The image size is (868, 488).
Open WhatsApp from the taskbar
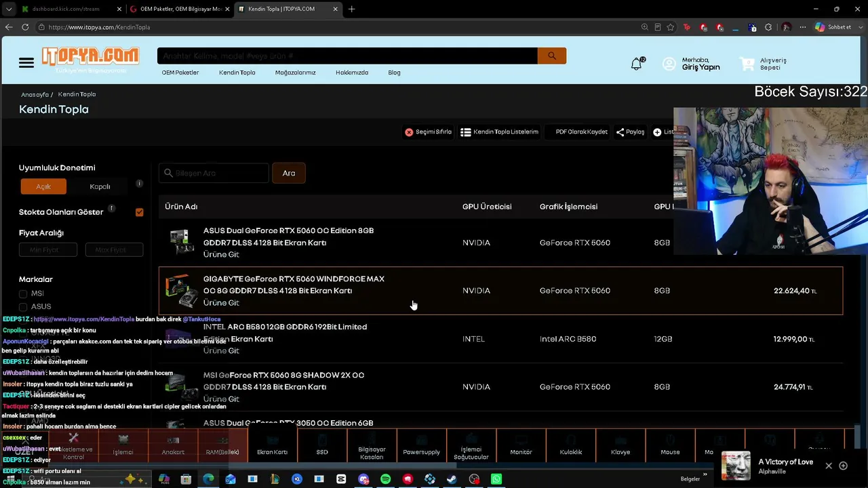pos(496,479)
